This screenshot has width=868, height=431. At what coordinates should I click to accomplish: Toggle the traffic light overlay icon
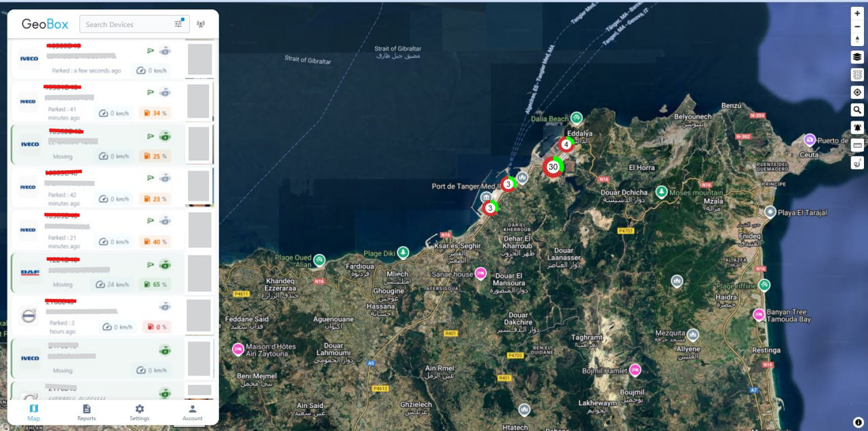coord(857,75)
